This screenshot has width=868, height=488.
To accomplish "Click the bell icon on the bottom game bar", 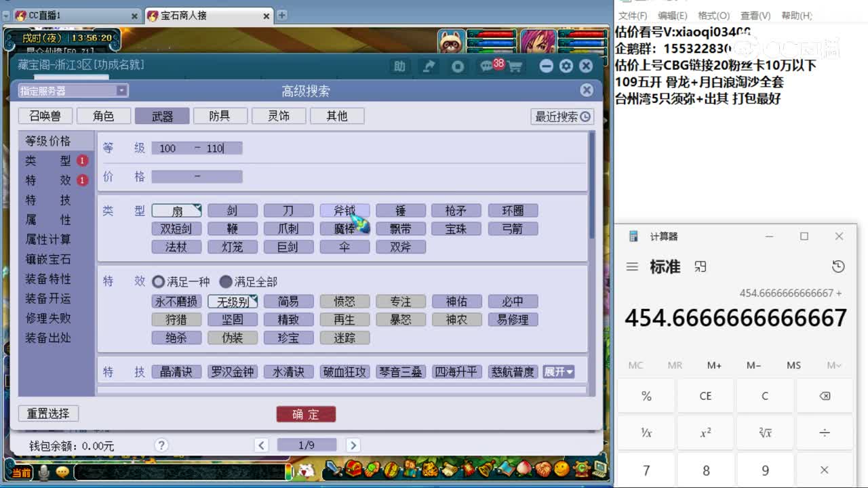I will point(483,470).
